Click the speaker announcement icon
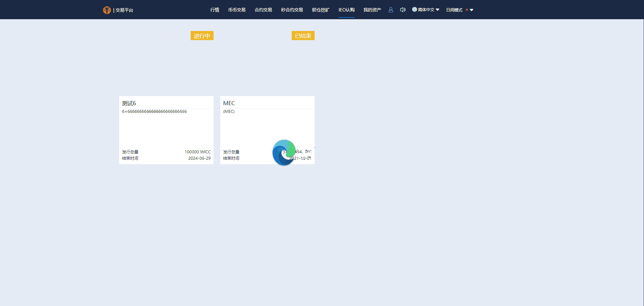 pos(402,10)
